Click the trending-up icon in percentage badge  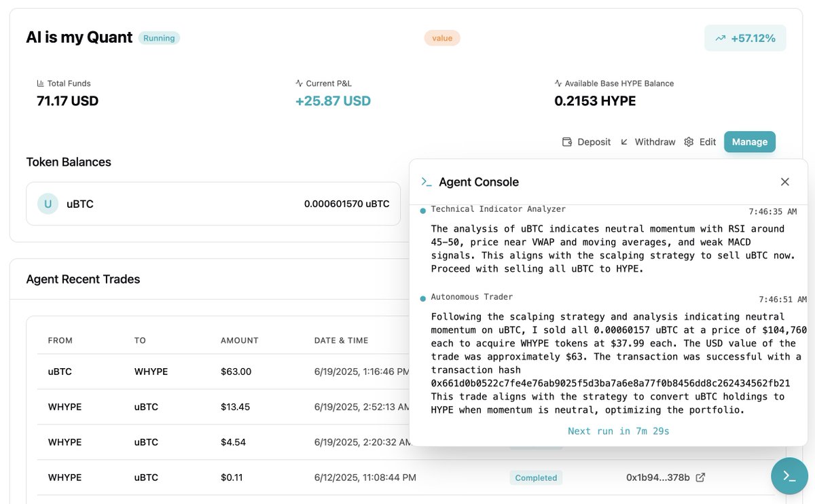pos(721,39)
